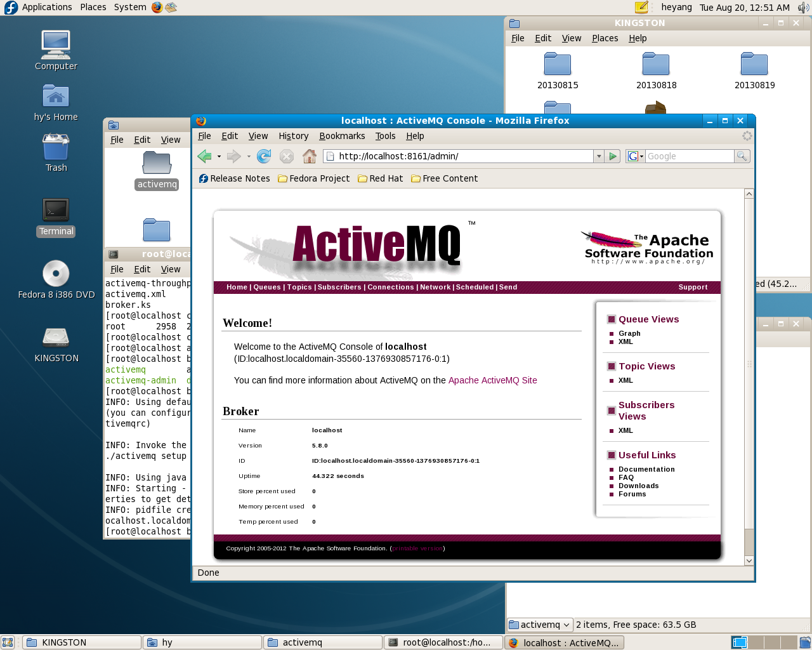This screenshot has width=812, height=650.
Task: Click the search magnifier icon in Firefox
Action: [x=742, y=156]
